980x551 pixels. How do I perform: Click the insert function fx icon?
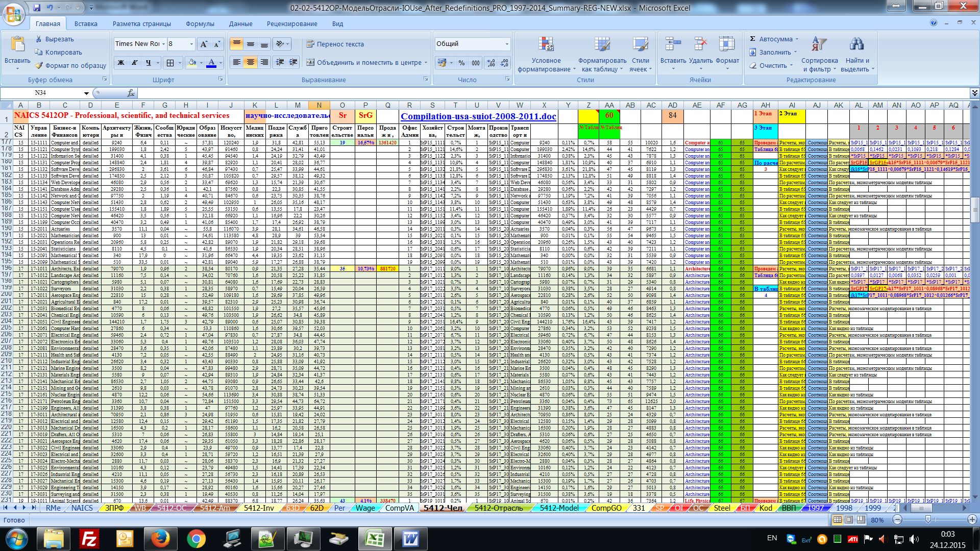(131, 93)
